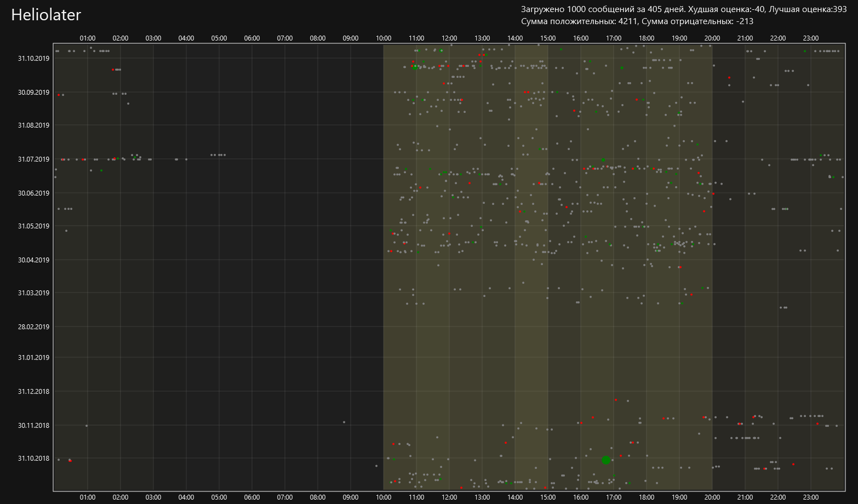The image size is (858, 504).
Task: Click the 31.10.2018 date label
Action: tap(33, 458)
